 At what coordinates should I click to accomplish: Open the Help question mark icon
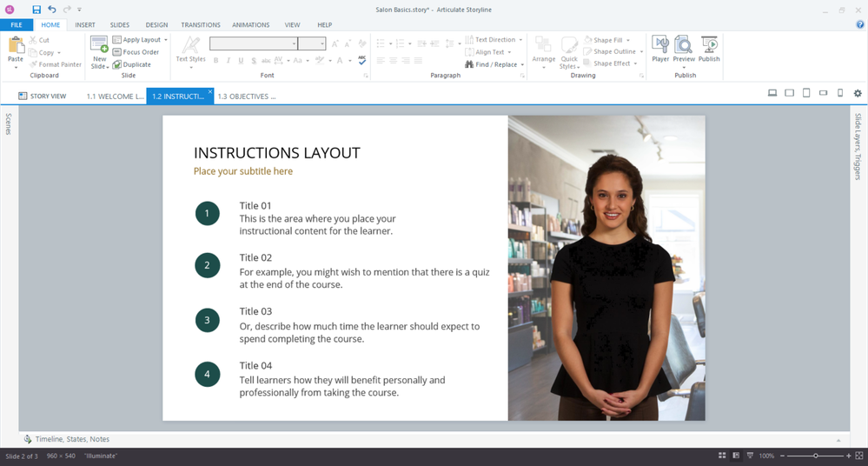point(860,25)
